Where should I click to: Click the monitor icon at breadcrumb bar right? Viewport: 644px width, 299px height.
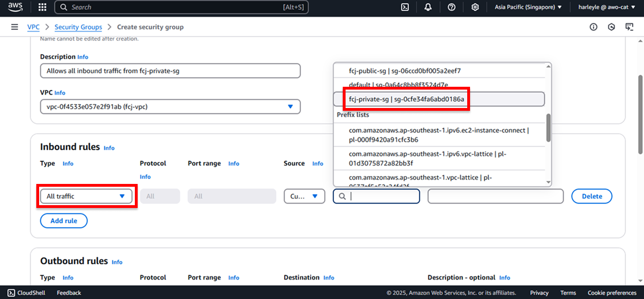(x=629, y=27)
